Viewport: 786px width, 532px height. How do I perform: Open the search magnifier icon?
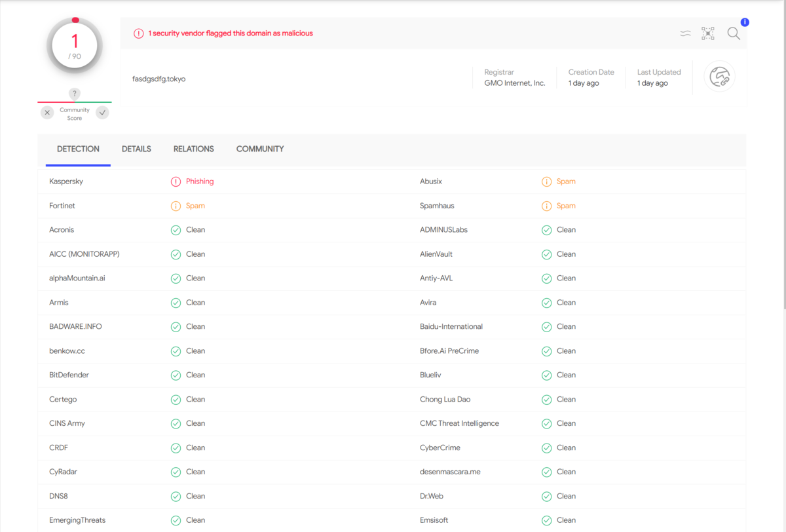pyautogui.click(x=734, y=33)
